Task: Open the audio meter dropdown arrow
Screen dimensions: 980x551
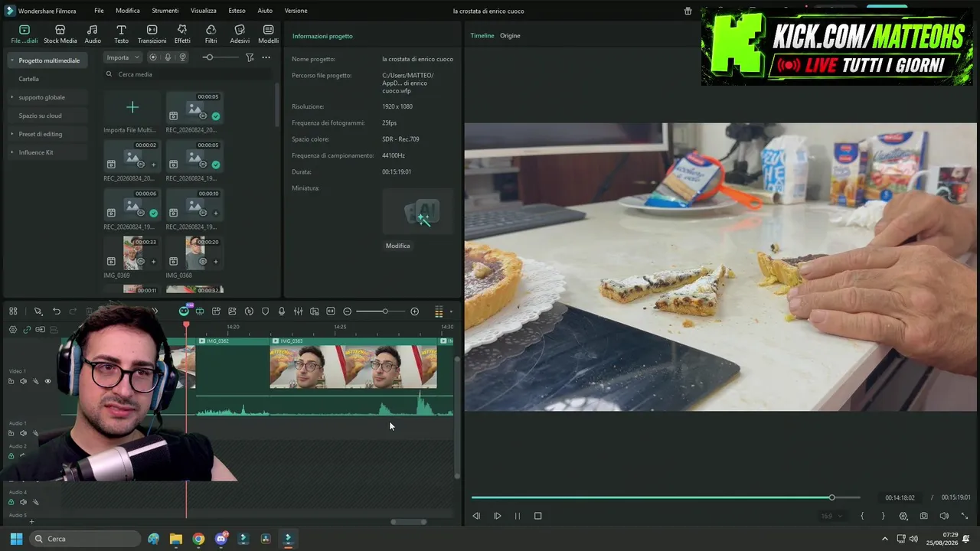Action: [451, 311]
